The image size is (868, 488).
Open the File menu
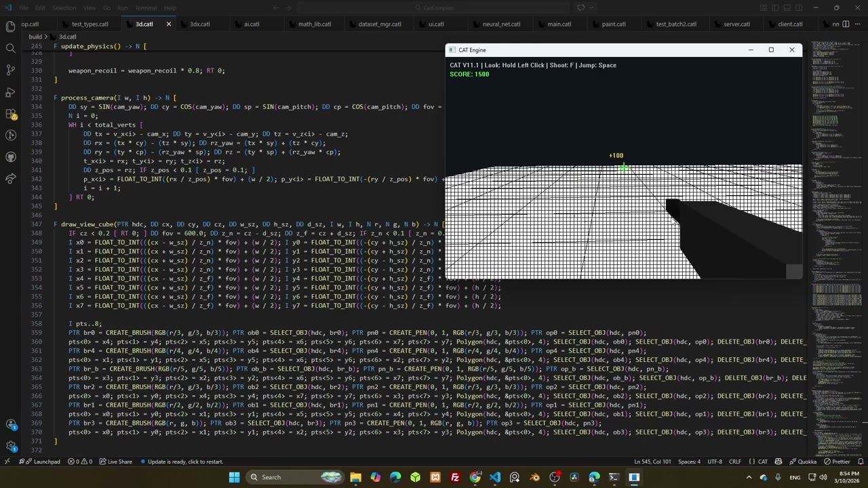24,7
